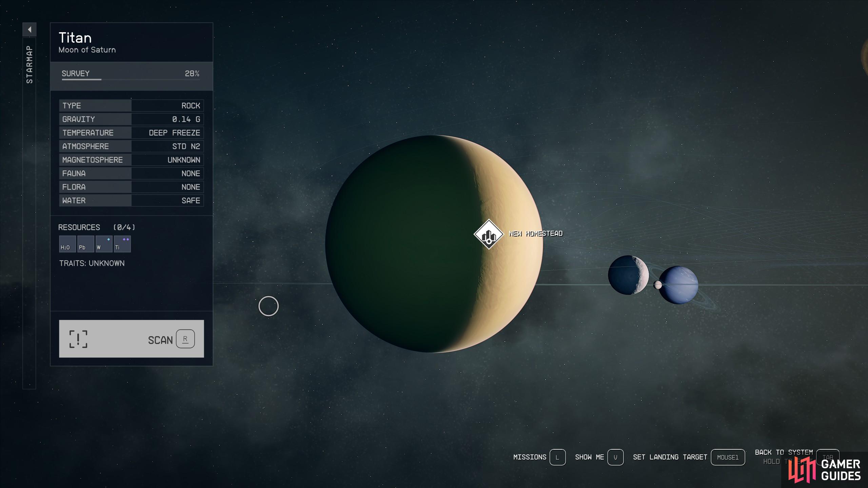
Task: Select the light blue ringed moon
Action: tap(678, 285)
